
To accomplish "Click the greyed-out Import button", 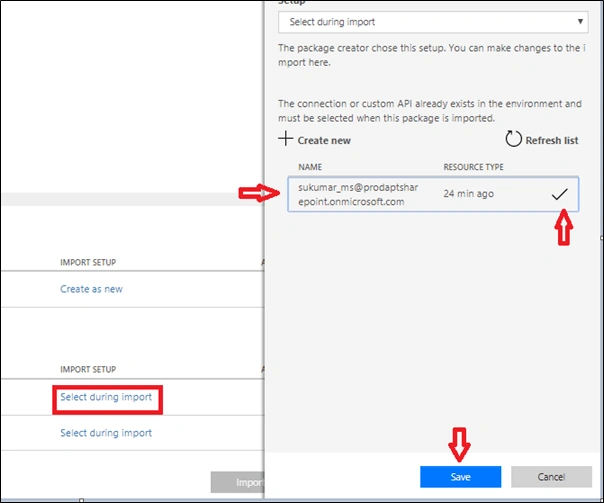I will pos(238,482).
